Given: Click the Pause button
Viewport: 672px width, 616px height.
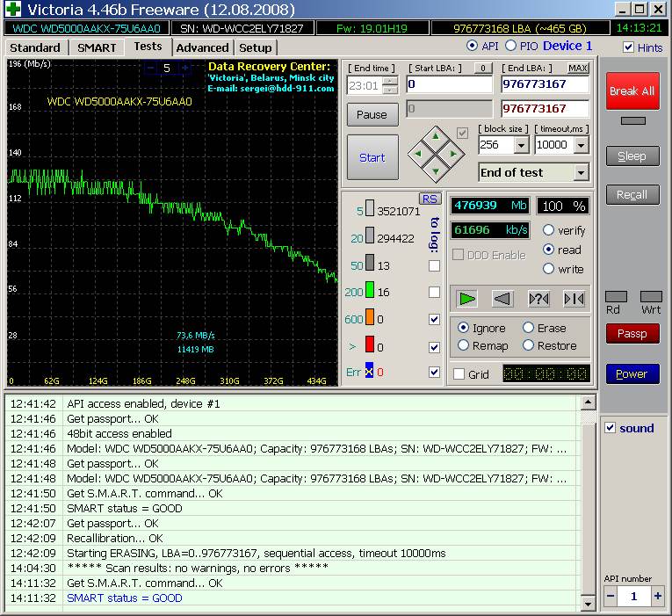Looking at the screenshot, I should pyautogui.click(x=372, y=114).
